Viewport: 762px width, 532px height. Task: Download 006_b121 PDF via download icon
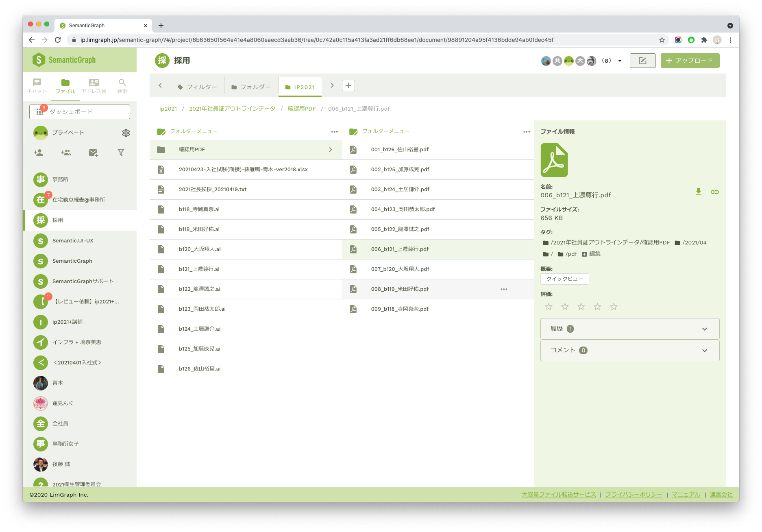699,192
